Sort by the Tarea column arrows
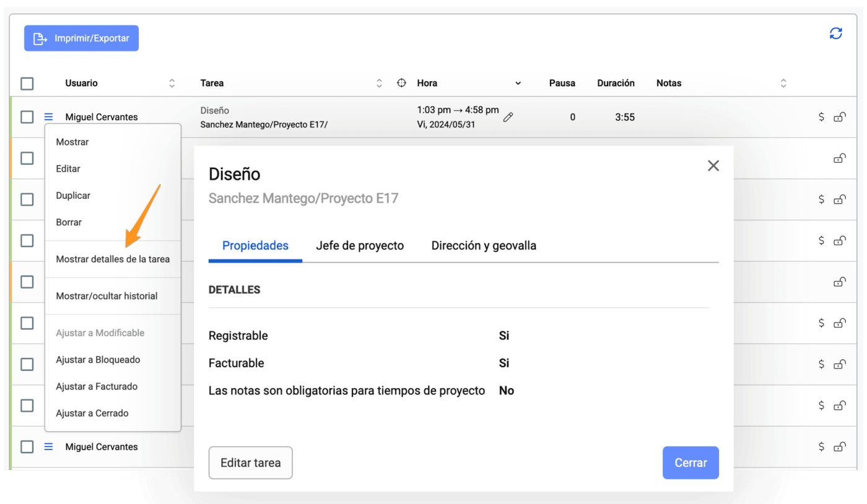The width and height of the screenshot is (867, 504). pos(379,83)
